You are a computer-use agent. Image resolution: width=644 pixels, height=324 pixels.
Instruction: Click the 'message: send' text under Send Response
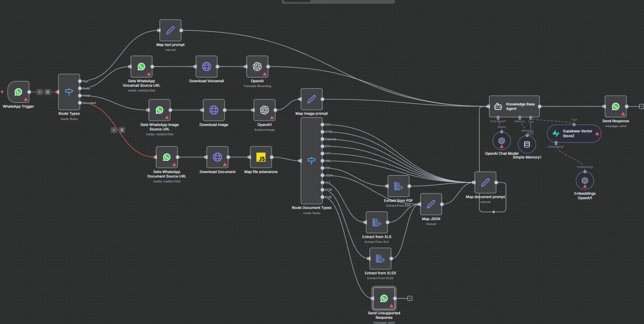(x=616, y=126)
